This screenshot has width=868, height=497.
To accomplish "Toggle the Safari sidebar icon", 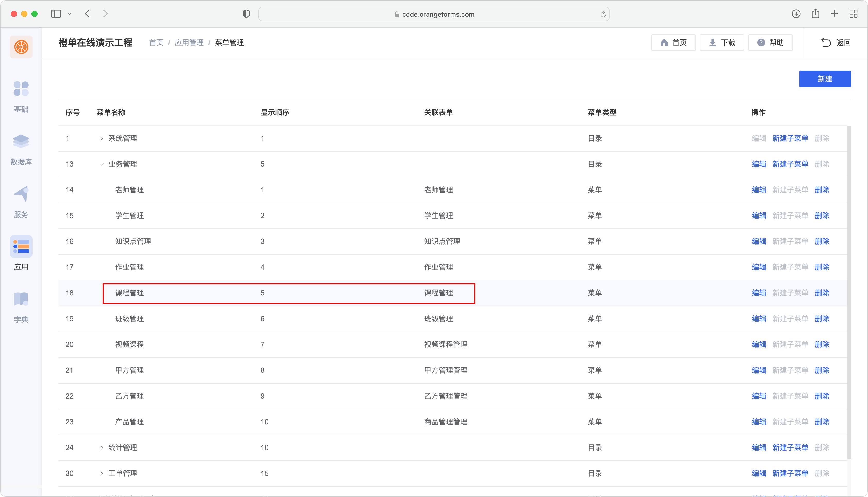I will 56,14.
